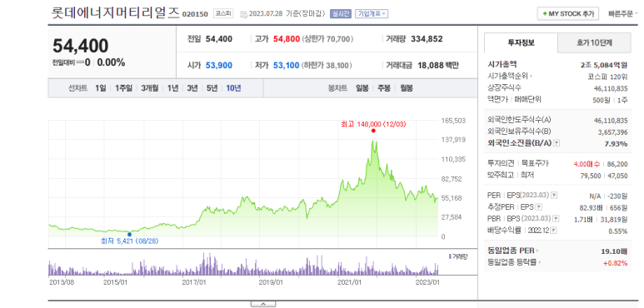Open the help icon next to PER EPS(2023.03)
This screenshot has height=308, width=644.
coord(554,196)
